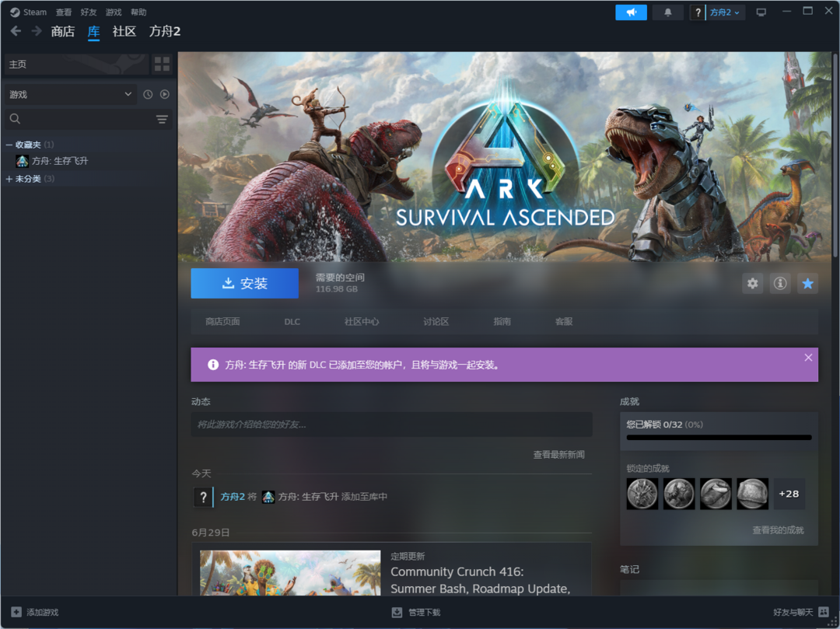Open the 方舟2 account dropdown
The image size is (840, 629).
(x=726, y=12)
